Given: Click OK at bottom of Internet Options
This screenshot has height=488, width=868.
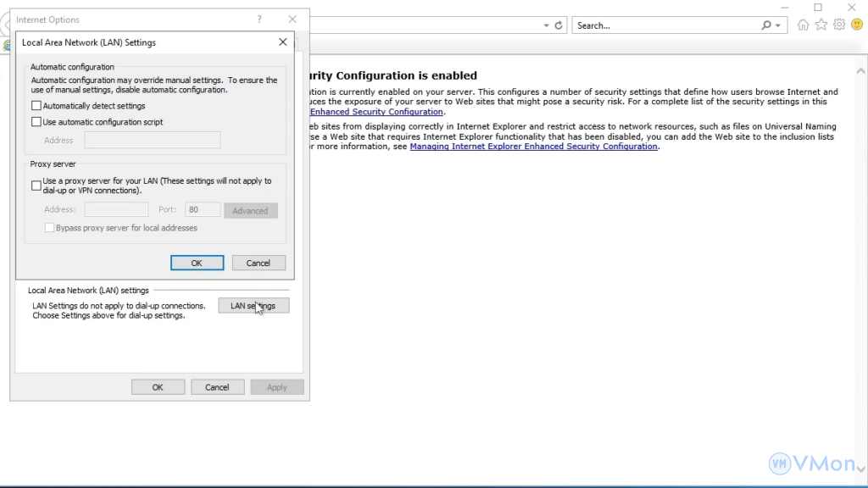Looking at the screenshot, I should [158, 387].
